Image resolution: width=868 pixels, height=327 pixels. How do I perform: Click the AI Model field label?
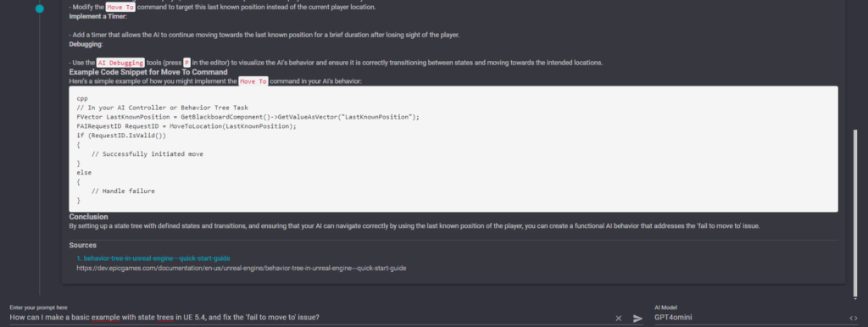666,307
